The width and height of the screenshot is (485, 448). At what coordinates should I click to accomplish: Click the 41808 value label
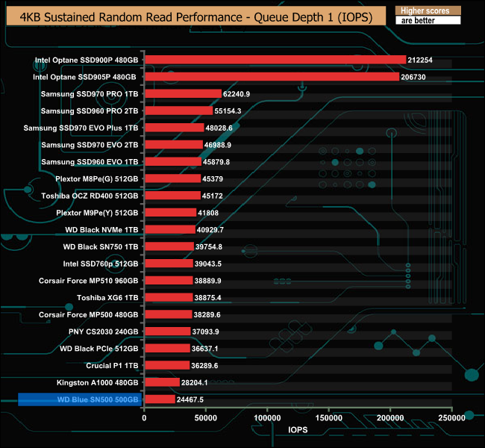pyautogui.click(x=208, y=213)
